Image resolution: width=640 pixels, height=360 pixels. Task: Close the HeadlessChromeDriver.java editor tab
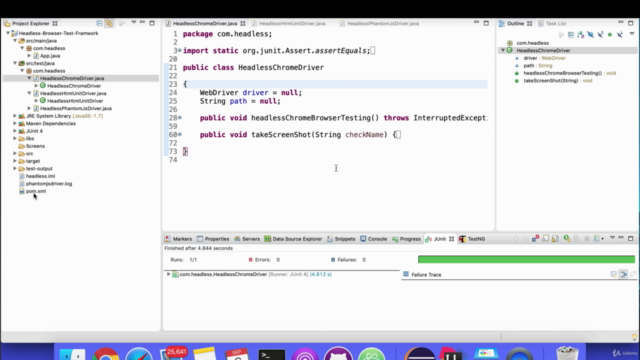pyautogui.click(x=243, y=23)
